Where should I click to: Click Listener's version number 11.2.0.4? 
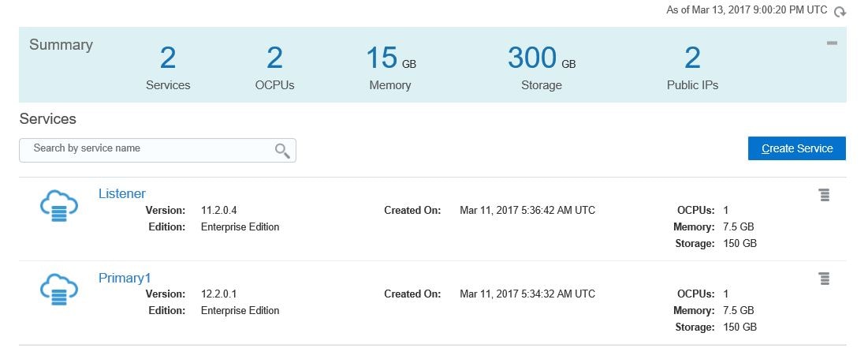[x=219, y=211]
